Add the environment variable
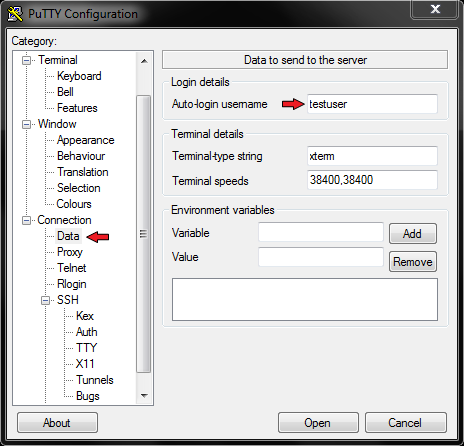 (413, 234)
